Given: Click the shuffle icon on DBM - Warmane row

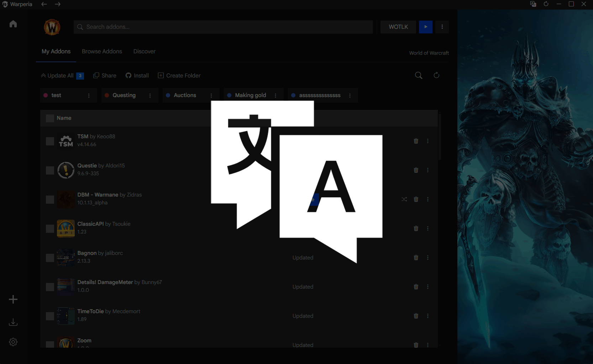Looking at the screenshot, I should pos(404,199).
